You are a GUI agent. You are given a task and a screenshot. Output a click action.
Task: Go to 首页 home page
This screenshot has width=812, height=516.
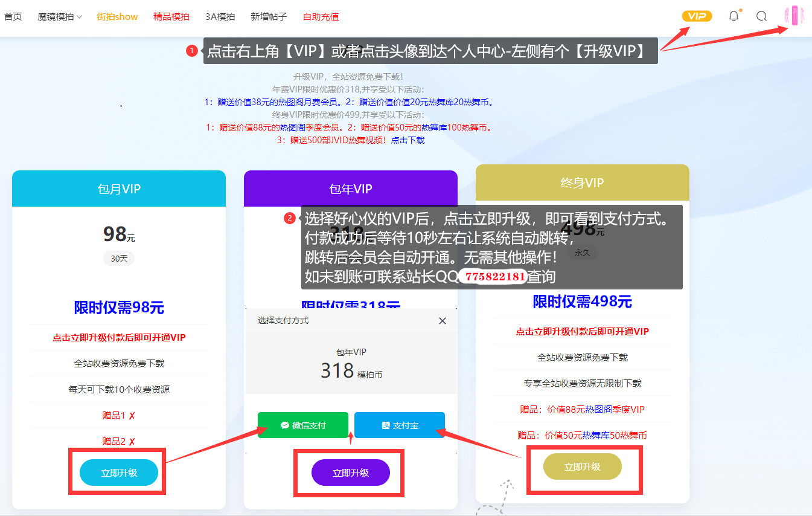pos(13,17)
